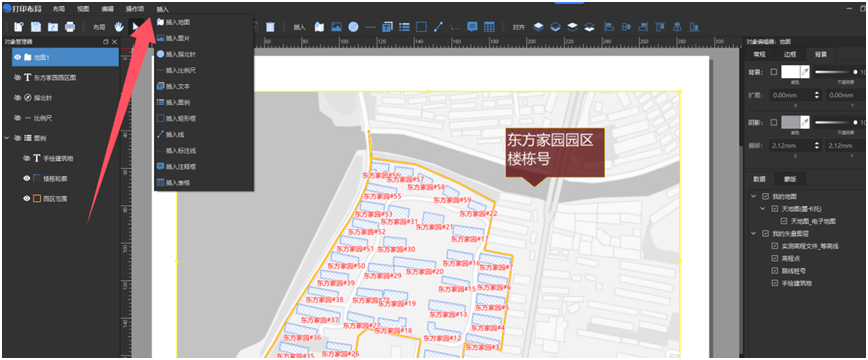Select the arrow pointer tool
This screenshot has height=360, width=868.
136,27
